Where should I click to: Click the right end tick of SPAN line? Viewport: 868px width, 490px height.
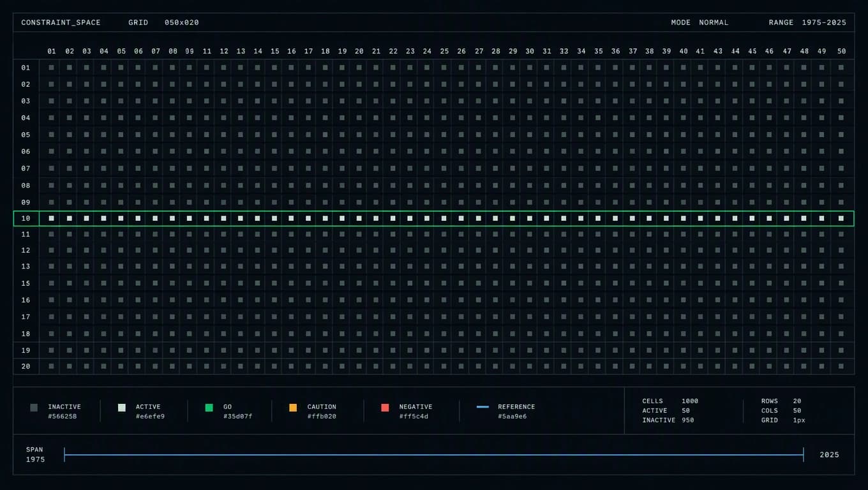click(x=803, y=455)
